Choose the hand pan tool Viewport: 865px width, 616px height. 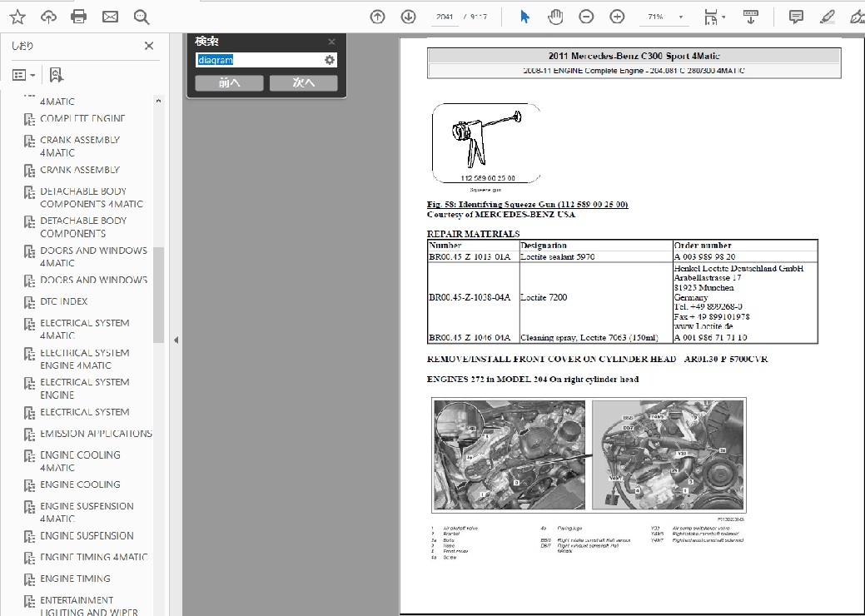click(x=555, y=17)
